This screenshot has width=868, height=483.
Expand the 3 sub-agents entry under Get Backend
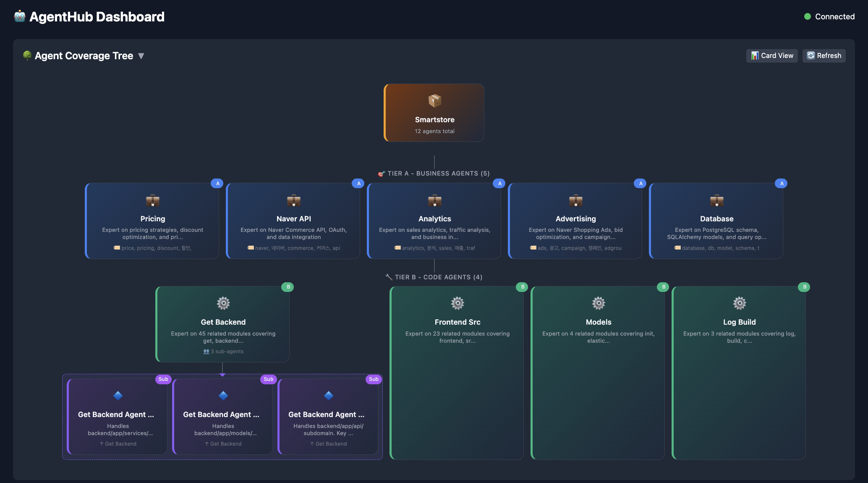(x=223, y=352)
